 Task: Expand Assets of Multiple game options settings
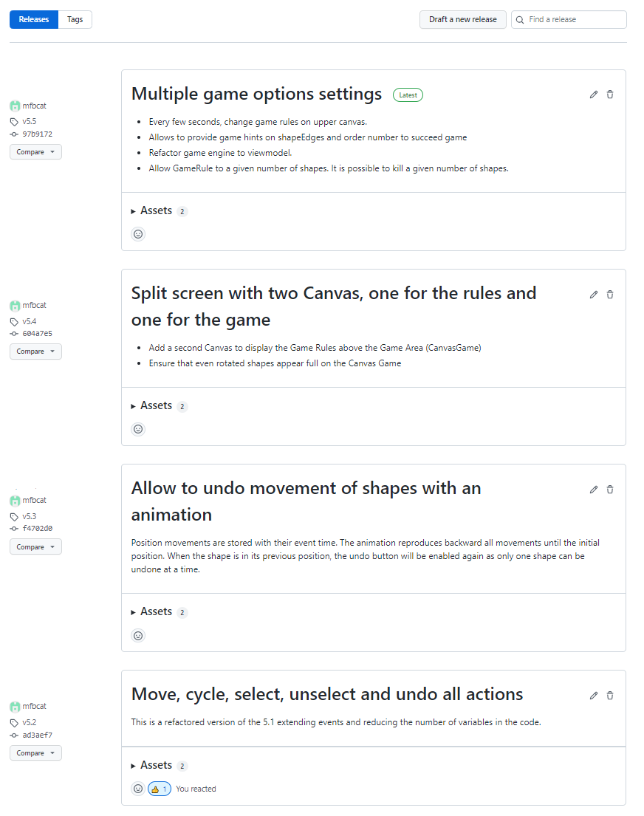click(156, 211)
